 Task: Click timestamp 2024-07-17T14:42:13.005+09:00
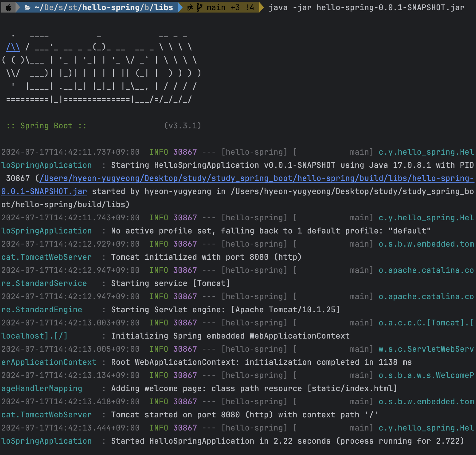[x=70, y=349]
